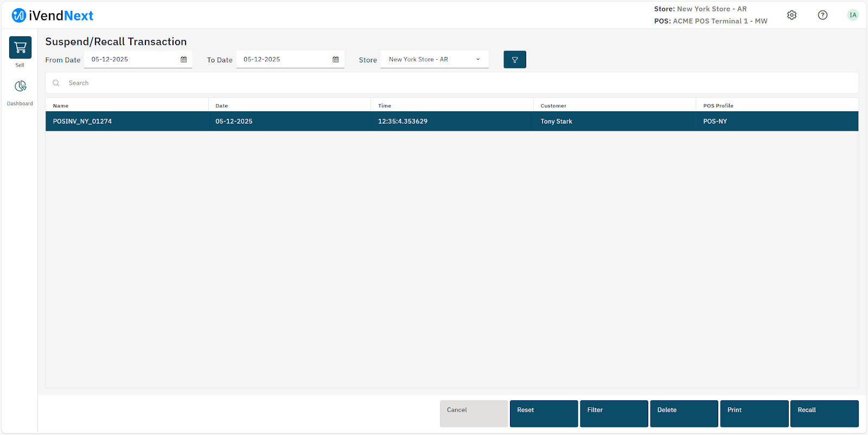Open the From Date calendar icon
The height and width of the screenshot is (435, 868).
click(184, 60)
